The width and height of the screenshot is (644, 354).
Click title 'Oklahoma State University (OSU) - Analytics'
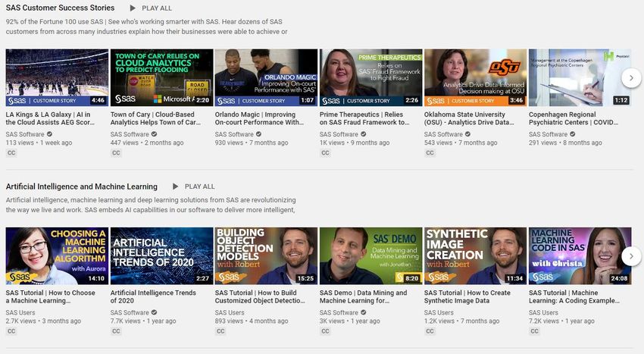pyautogui.click(x=469, y=118)
